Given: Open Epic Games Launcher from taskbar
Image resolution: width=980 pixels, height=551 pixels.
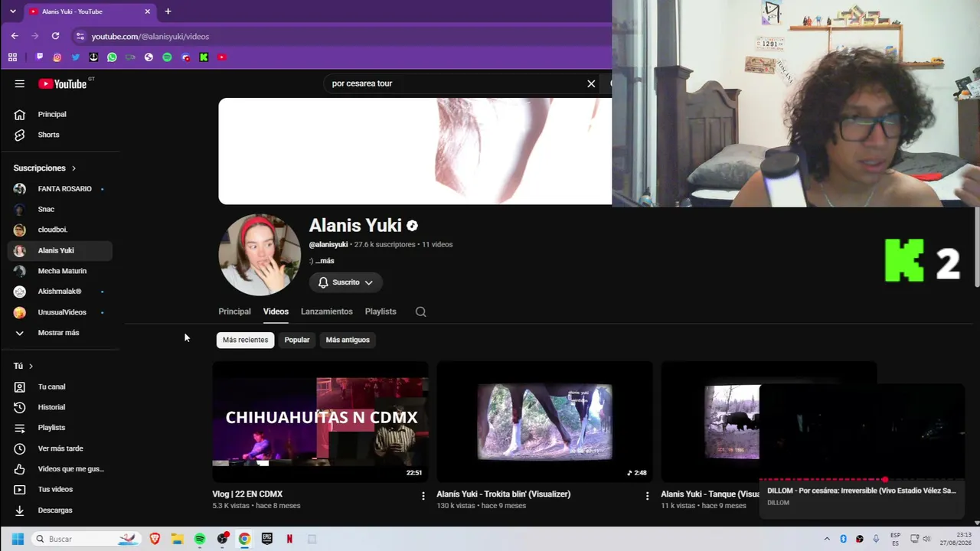Looking at the screenshot, I should pyautogui.click(x=267, y=539).
